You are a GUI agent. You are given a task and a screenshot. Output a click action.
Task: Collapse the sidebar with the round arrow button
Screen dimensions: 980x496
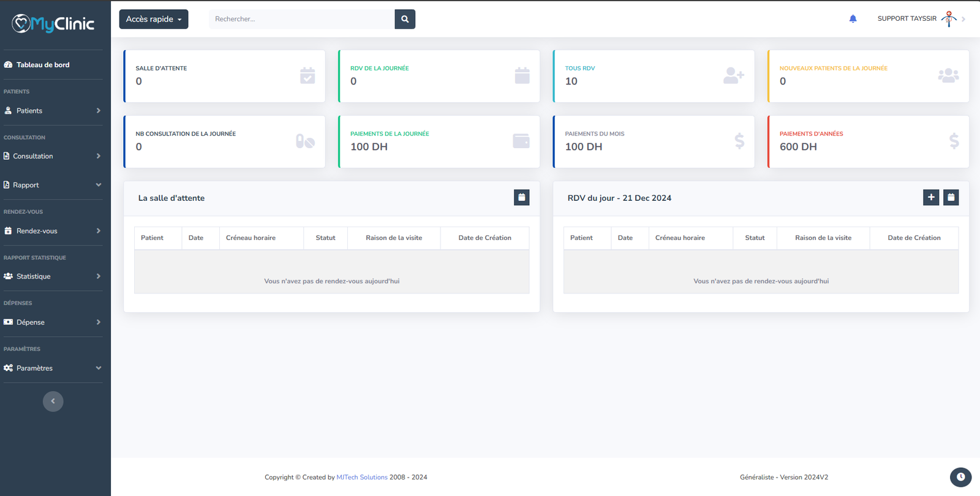[x=53, y=401]
